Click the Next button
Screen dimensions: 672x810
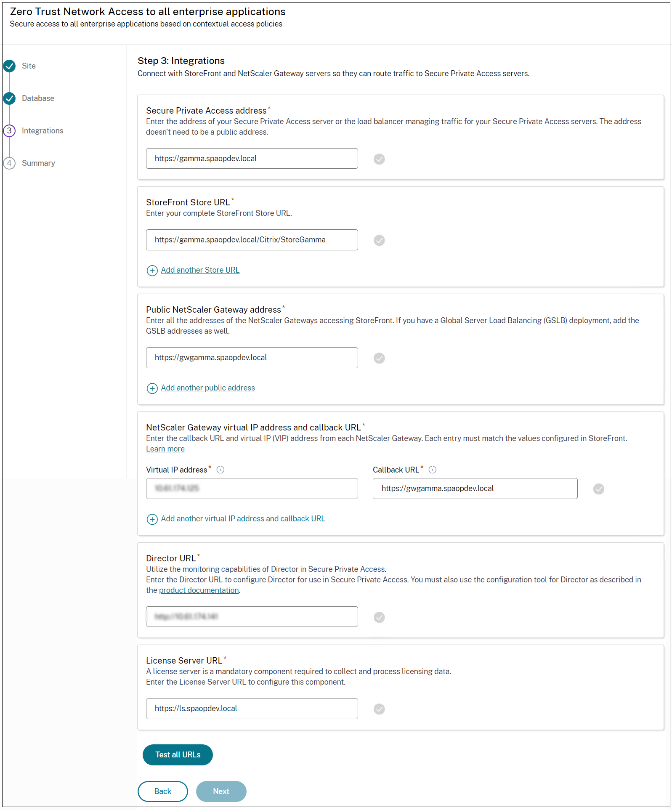click(221, 791)
